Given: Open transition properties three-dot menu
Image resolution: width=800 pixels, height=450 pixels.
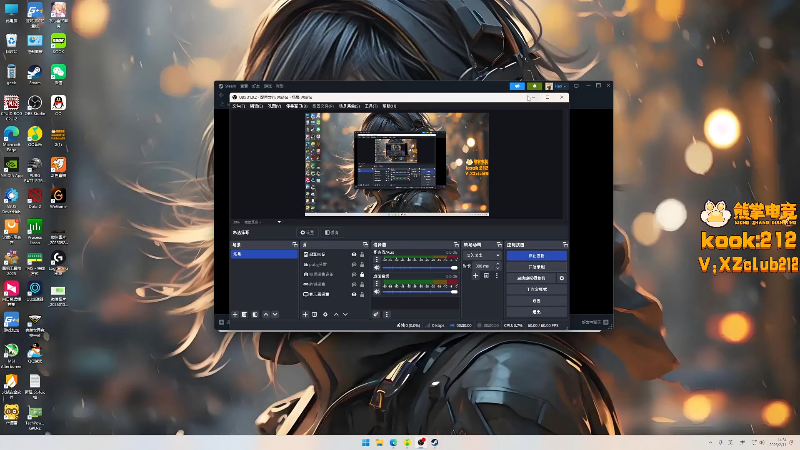Looking at the screenshot, I should [x=496, y=276].
